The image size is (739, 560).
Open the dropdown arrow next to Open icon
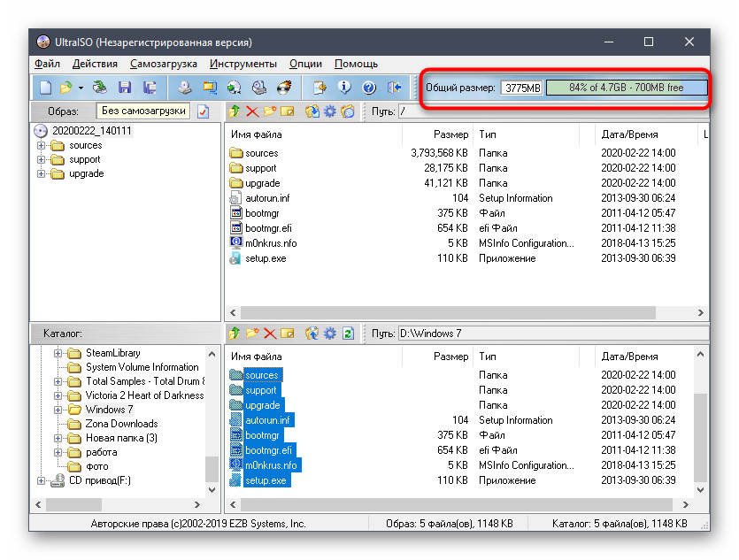coord(81,88)
